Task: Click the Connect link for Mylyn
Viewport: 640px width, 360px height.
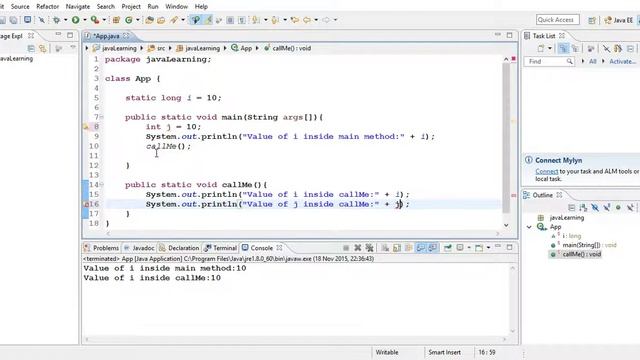Action: coord(547,171)
